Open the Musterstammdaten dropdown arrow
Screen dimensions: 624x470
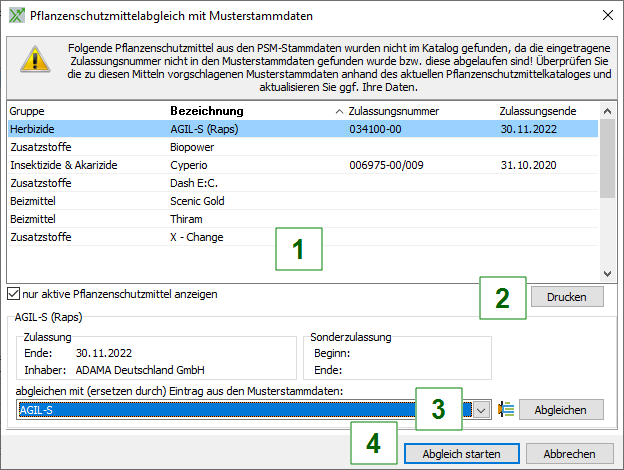click(481, 410)
